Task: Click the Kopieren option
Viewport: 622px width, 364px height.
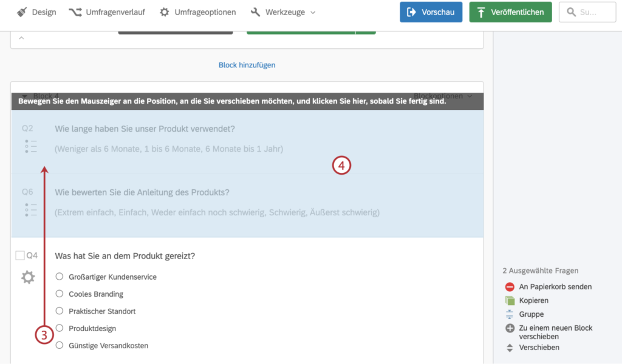Action: 533,301
